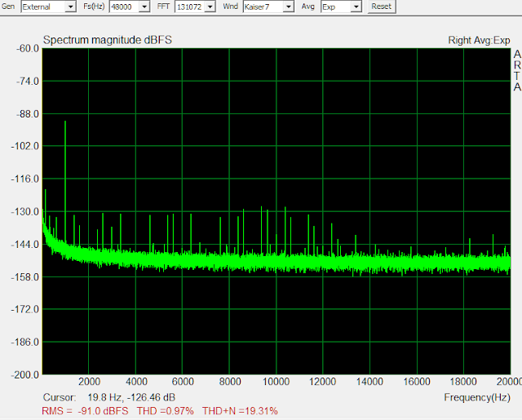Click the 14000 frequency axis label
The height and width of the screenshot is (420, 522).
point(369,382)
